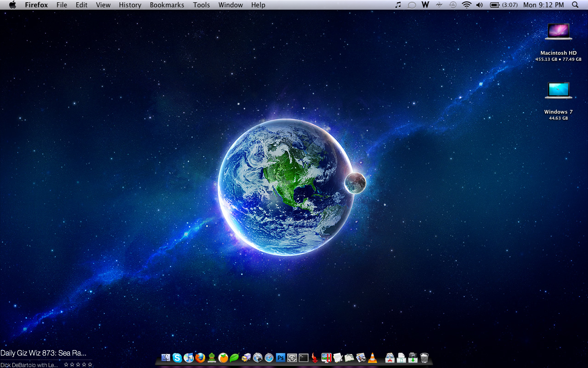The width and height of the screenshot is (588, 368).
Task: Open Spotlight search magnifier
Action: tap(575, 5)
